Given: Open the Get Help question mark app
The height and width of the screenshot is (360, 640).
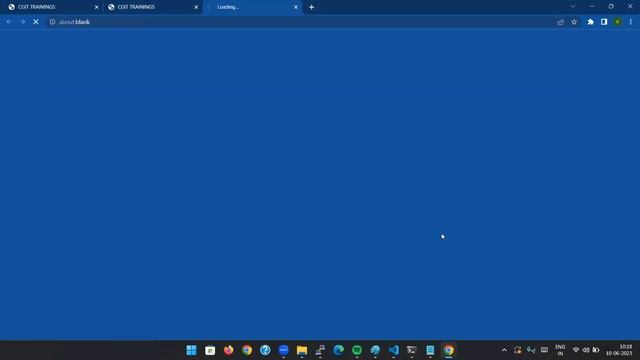Looking at the screenshot, I should coord(265,350).
